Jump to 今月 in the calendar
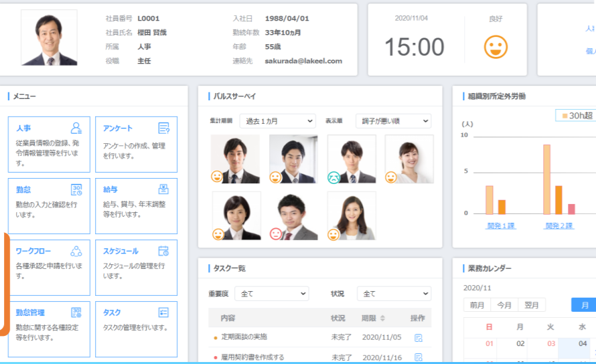Image resolution: width=596 pixels, height=364 pixels. [x=504, y=305]
